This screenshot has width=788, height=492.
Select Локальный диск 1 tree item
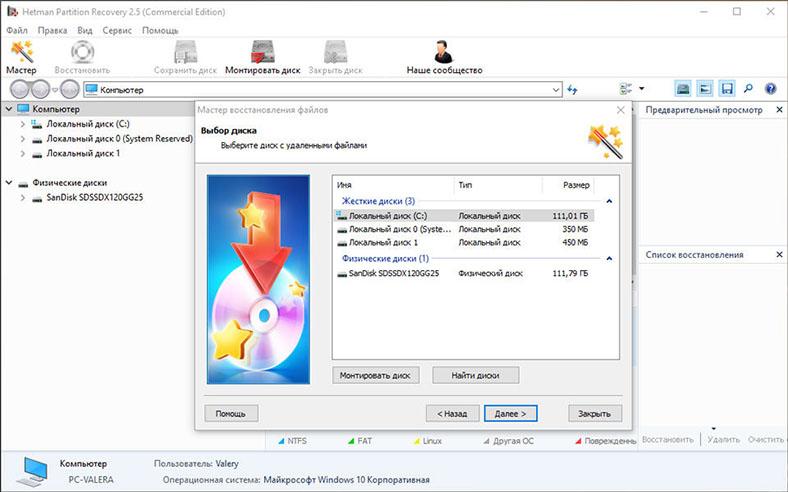(83, 154)
